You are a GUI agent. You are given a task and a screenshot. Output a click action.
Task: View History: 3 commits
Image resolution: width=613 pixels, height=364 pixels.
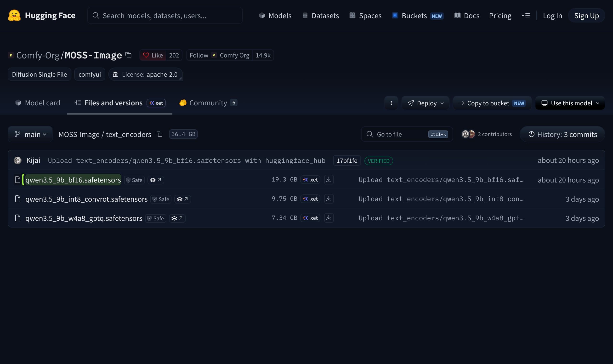point(562,134)
